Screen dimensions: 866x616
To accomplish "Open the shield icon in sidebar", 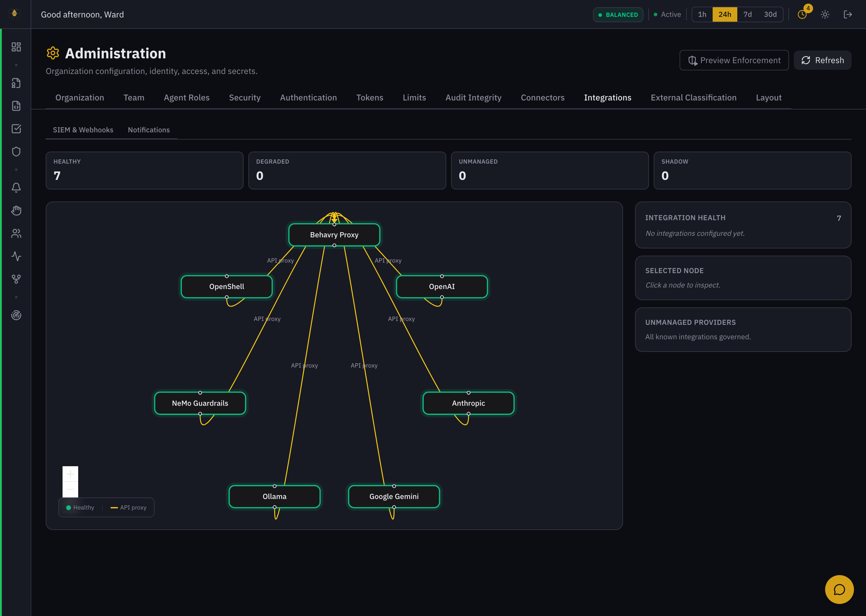I will click(x=16, y=151).
